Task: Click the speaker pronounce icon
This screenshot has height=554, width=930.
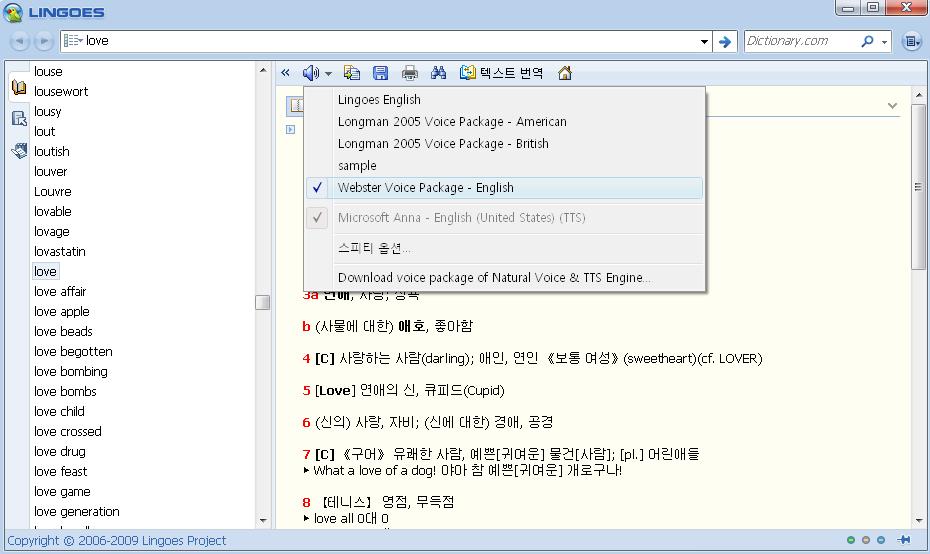Action: coord(311,73)
